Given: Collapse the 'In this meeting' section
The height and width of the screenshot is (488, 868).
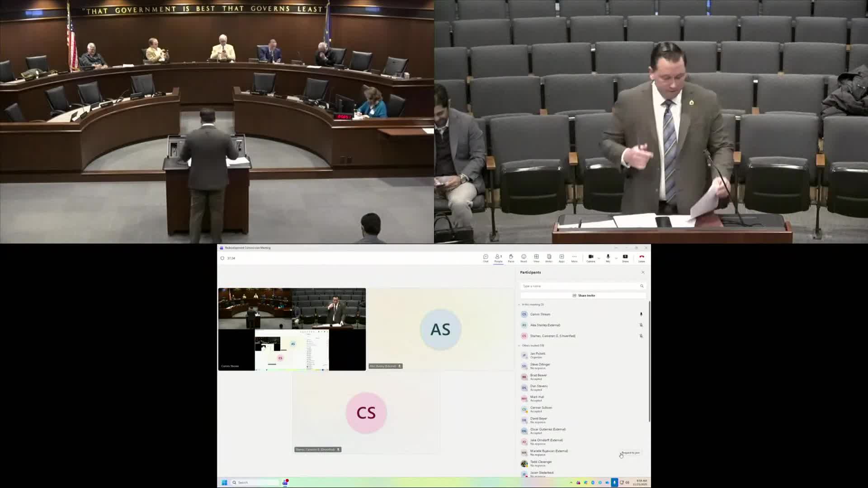Looking at the screenshot, I should 519,305.
